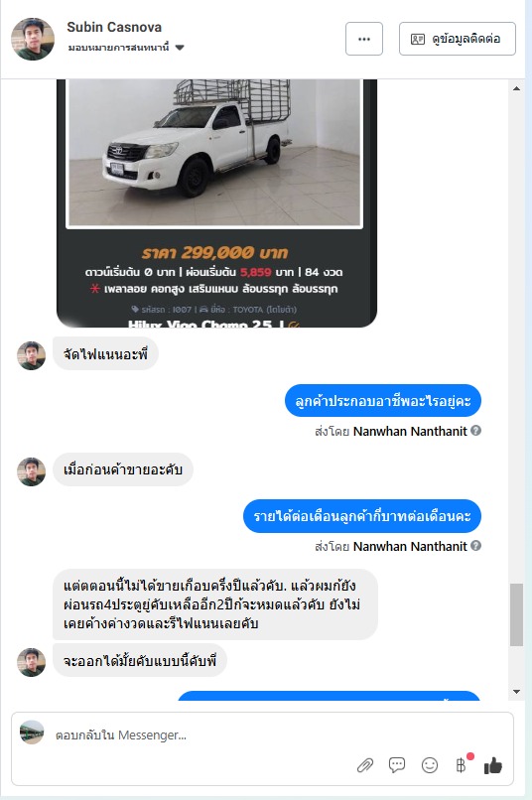Click Subin Casnova's profile picture in header
Image resolution: width=532 pixels, height=800 pixels.
33,39
